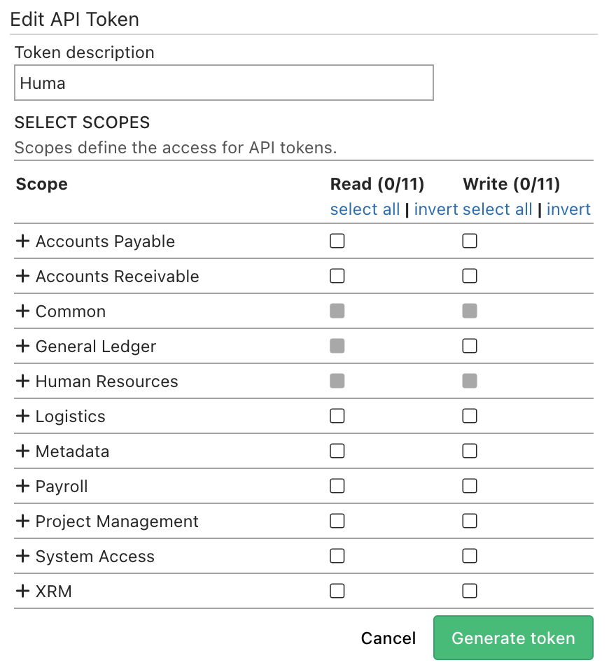
Task: Click the Cancel button
Action: click(x=388, y=638)
